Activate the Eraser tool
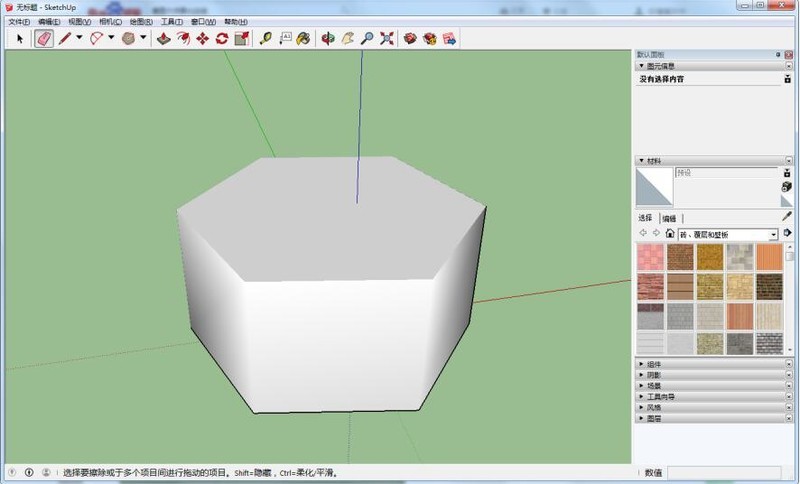800x484 pixels. point(44,38)
